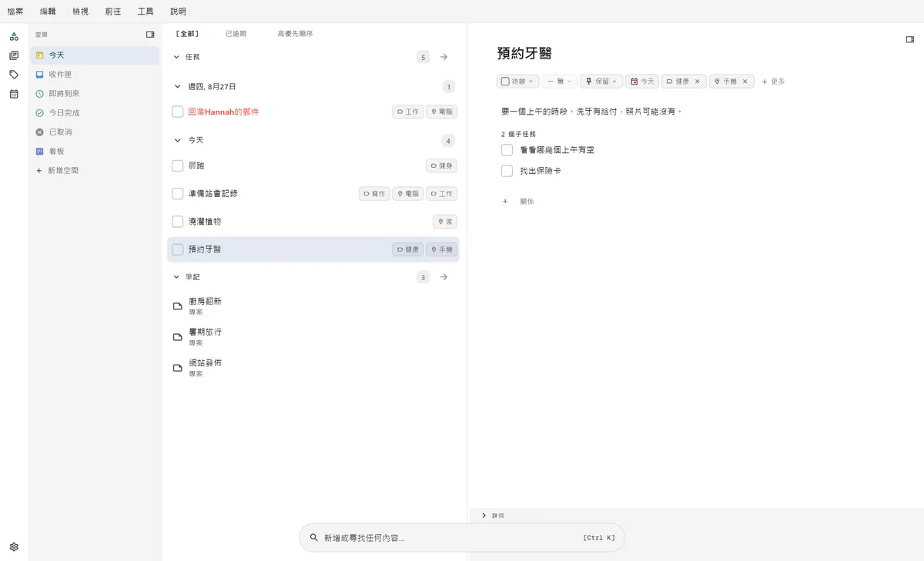Image resolution: width=924 pixels, height=561 pixels.
Task: Open 筆記 section with arrow icon
Action: click(x=444, y=277)
